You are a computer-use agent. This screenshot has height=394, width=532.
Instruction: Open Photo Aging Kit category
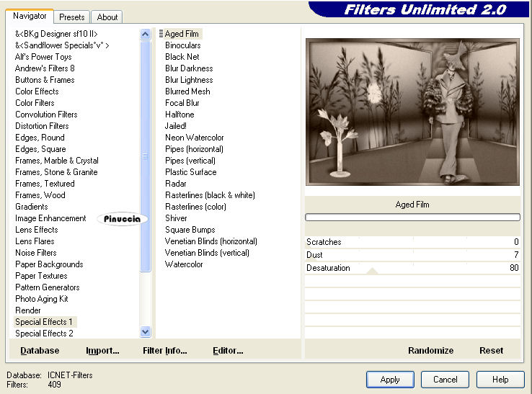pyautogui.click(x=41, y=299)
